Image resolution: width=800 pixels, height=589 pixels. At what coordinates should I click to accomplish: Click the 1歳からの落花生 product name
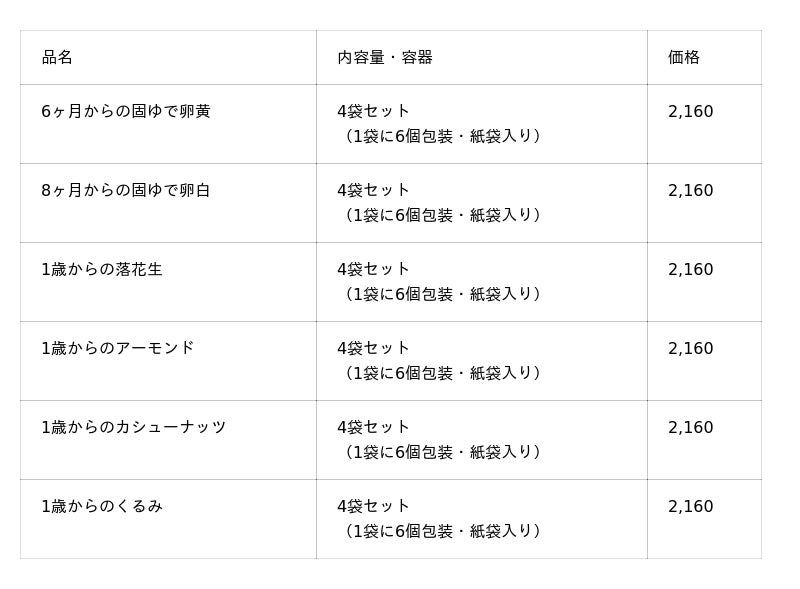(102, 270)
